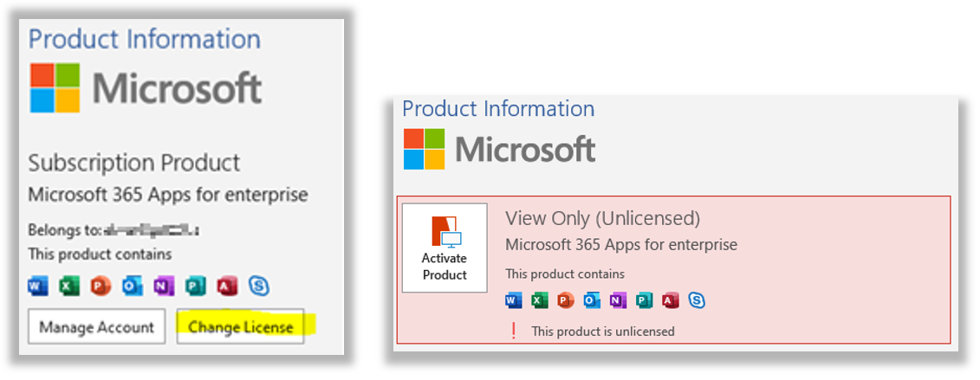The image size is (980, 380).
Task: Select the Excel icon in the unlicensed panel
Action: pyautogui.click(x=540, y=300)
